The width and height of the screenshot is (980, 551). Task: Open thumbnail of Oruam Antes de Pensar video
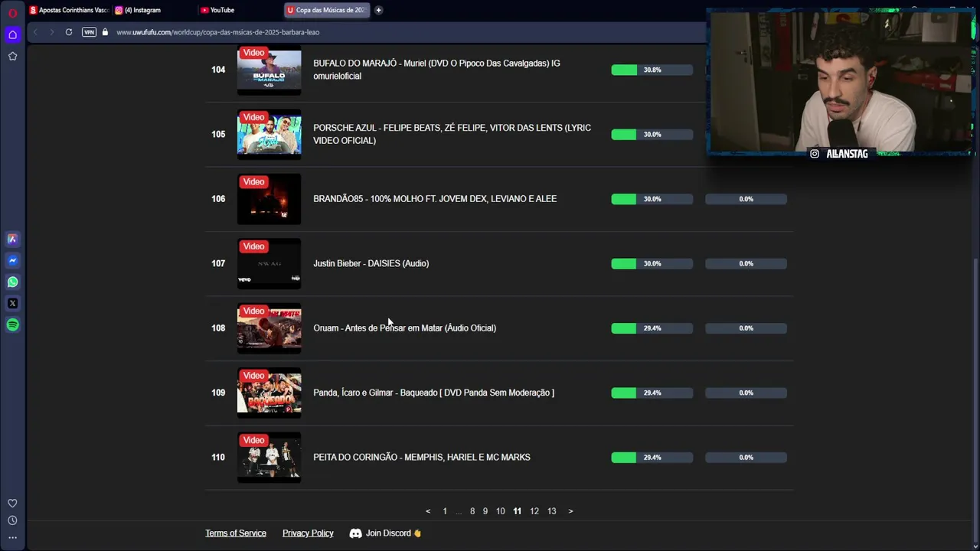[269, 328]
